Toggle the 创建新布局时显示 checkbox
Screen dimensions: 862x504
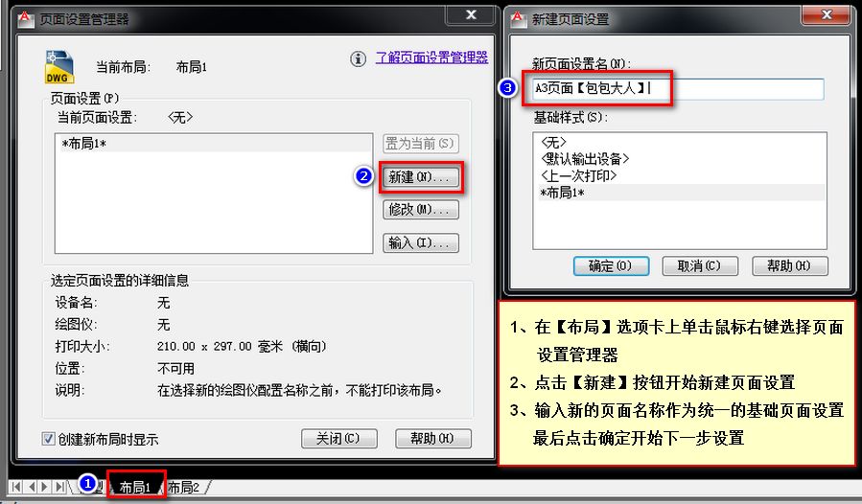48,439
